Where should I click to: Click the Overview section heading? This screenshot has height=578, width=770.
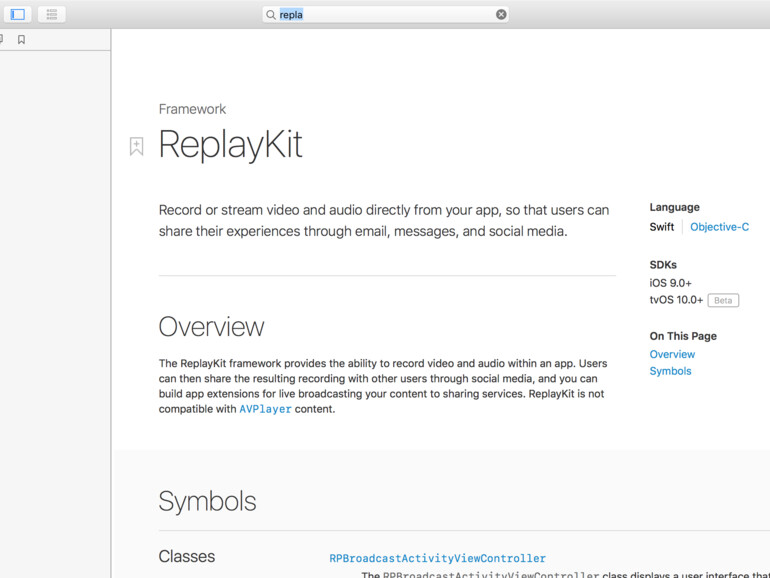click(x=211, y=327)
